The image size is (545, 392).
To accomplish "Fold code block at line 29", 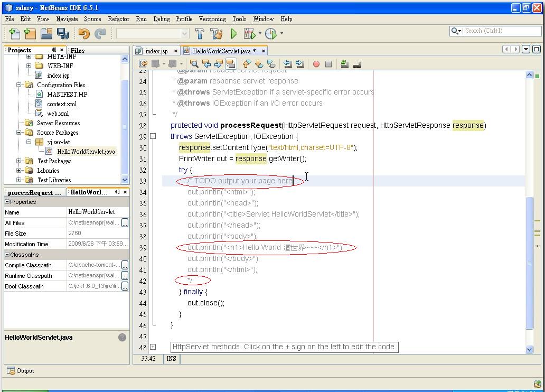I will 153,136.
